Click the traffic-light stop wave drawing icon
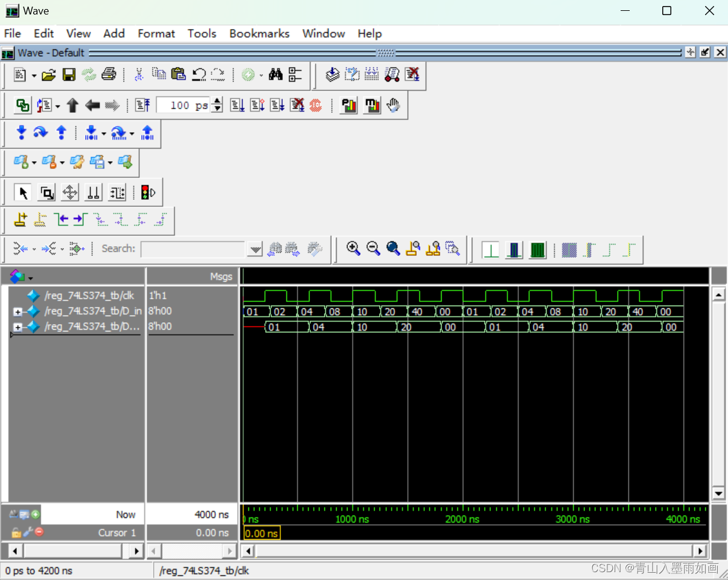 coord(148,193)
